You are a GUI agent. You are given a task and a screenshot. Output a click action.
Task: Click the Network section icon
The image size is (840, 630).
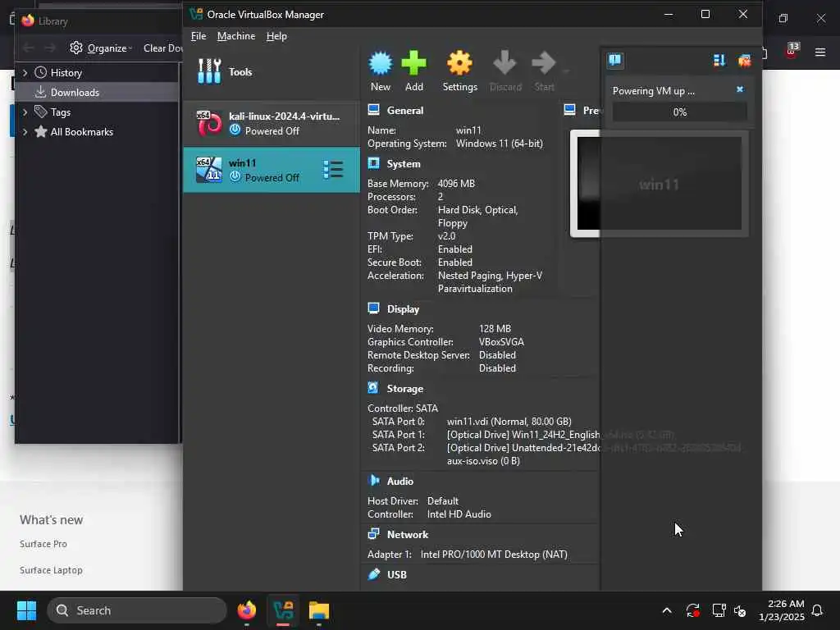coord(373,533)
